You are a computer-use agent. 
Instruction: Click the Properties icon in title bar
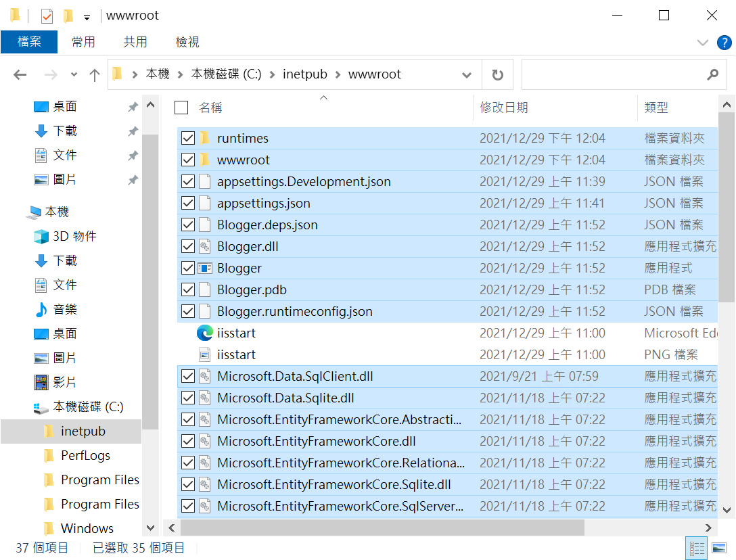[x=47, y=16]
